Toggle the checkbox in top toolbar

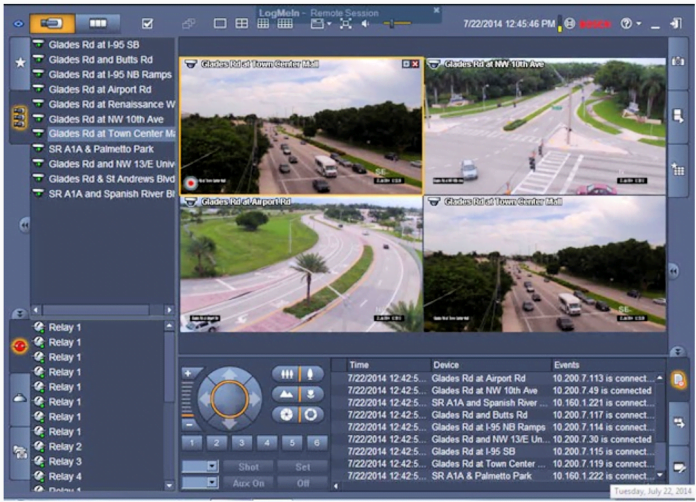pyautogui.click(x=148, y=22)
